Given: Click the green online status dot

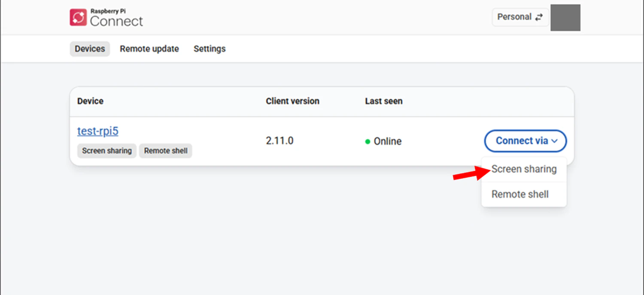Looking at the screenshot, I should pyautogui.click(x=368, y=141).
